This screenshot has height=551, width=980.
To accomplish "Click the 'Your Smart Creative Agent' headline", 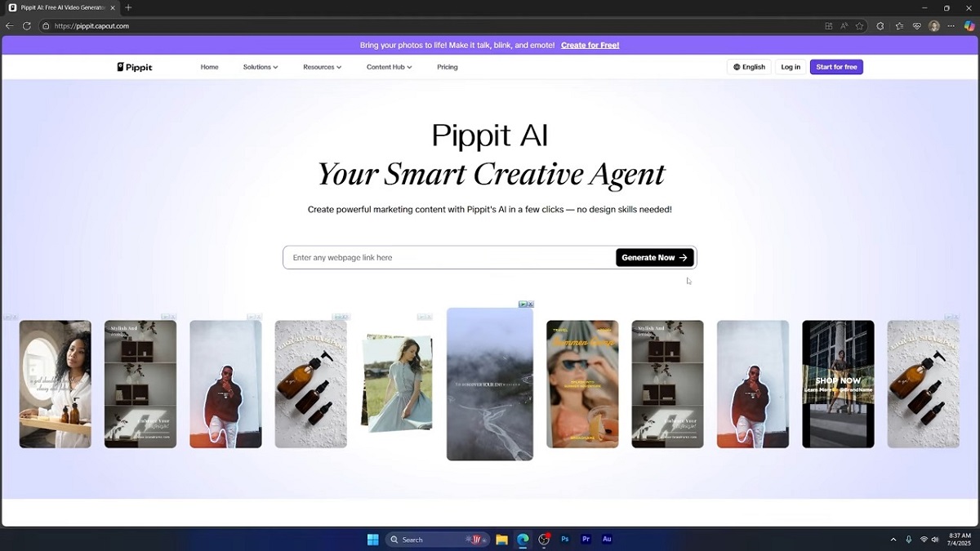I will coord(491,174).
